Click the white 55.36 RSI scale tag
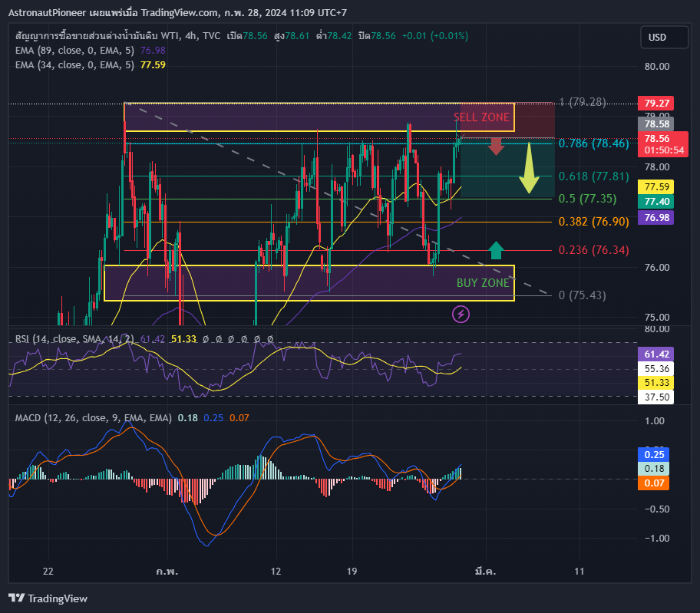 click(x=656, y=368)
